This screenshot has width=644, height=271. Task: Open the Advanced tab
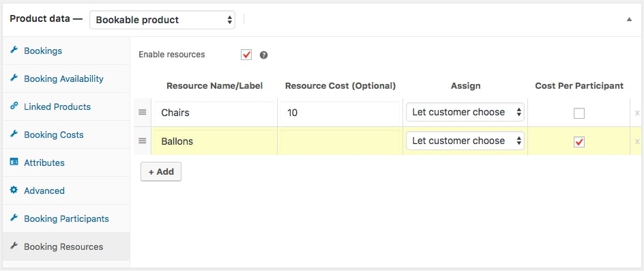[x=66, y=190]
